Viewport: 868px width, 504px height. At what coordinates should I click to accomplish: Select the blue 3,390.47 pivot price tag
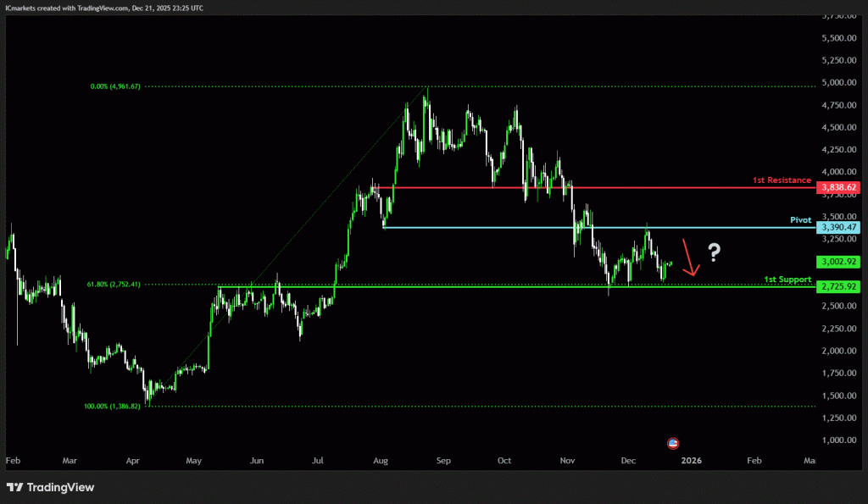(x=838, y=228)
